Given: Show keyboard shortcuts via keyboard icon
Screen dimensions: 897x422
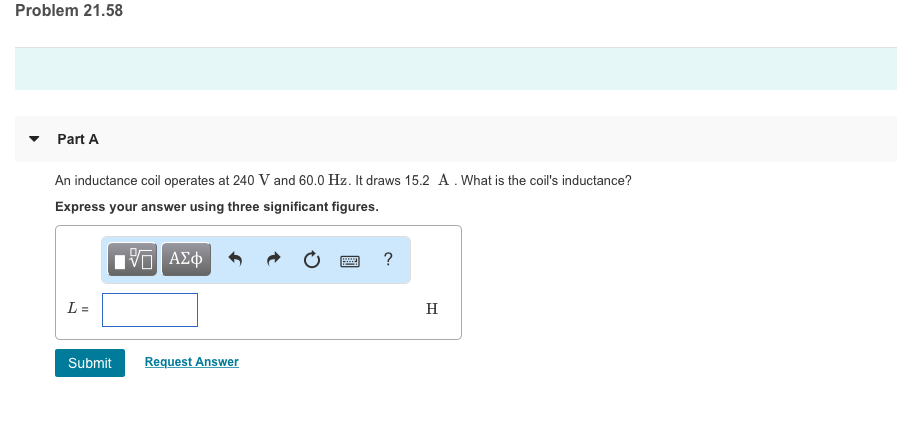Looking at the screenshot, I should 350,261.
